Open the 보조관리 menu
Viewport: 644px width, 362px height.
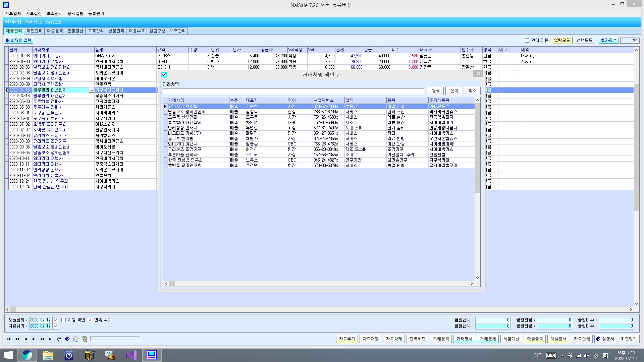[x=54, y=13]
